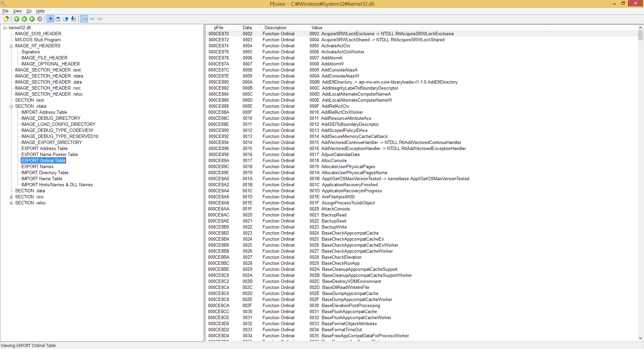Screen dimensions: 644x349
Task: Select the two-segment data width icon
Action: tap(92, 19)
